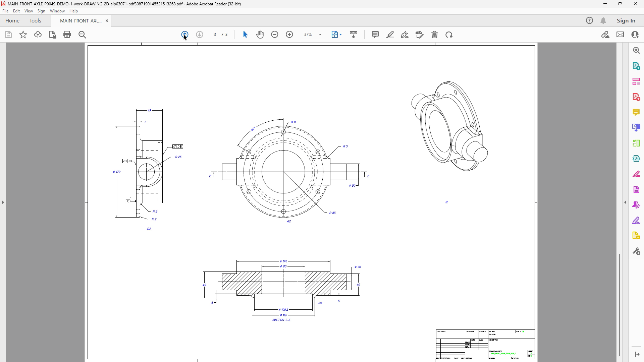The image size is (644, 362).
Task: Open the Sign menu
Action: pos(41,11)
